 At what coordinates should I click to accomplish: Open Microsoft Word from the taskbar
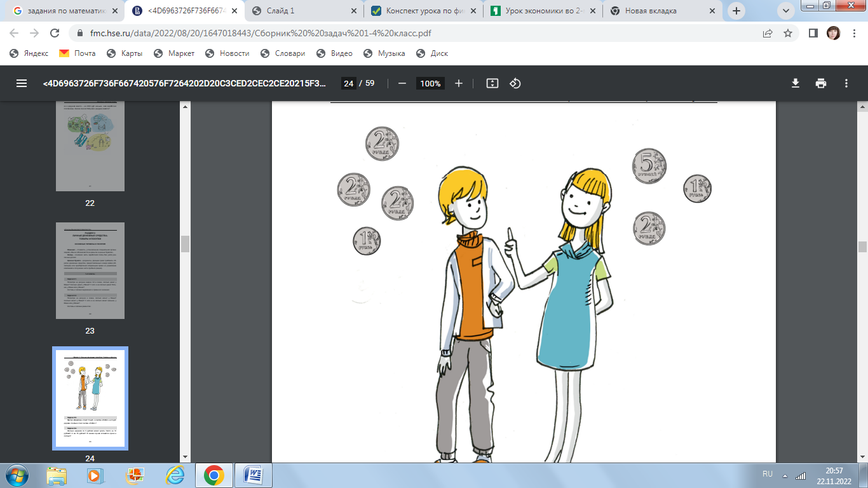(x=254, y=475)
